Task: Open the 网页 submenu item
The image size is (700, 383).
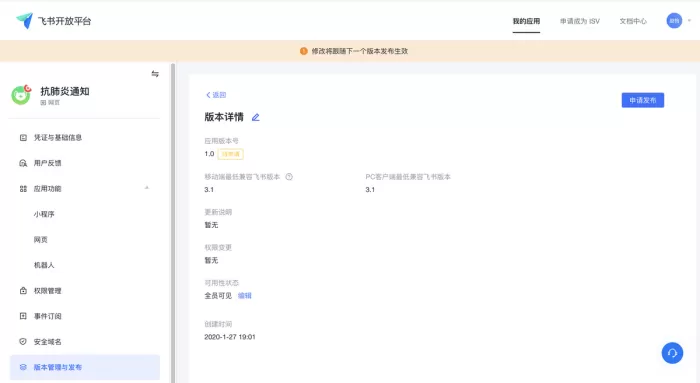Action: [x=41, y=239]
